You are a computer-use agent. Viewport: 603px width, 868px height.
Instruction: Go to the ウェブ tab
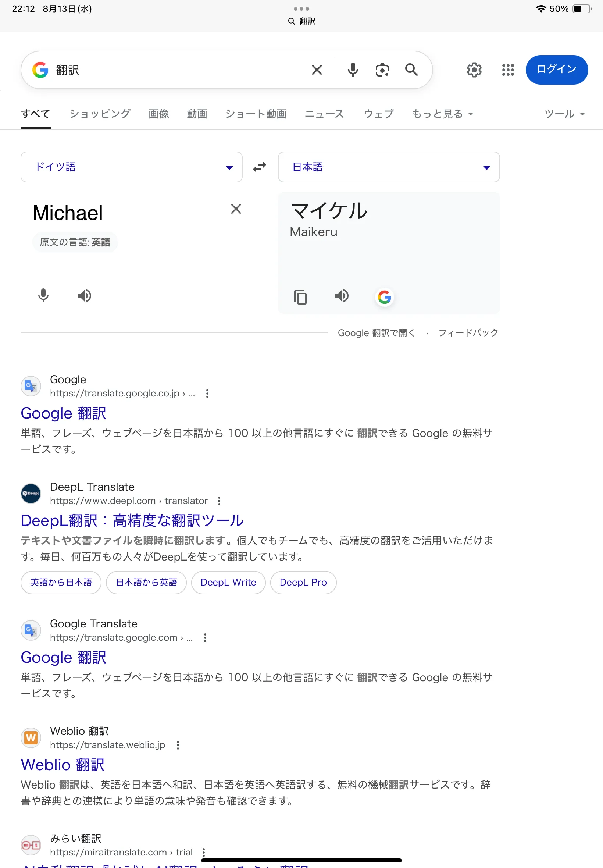[x=378, y=114]
